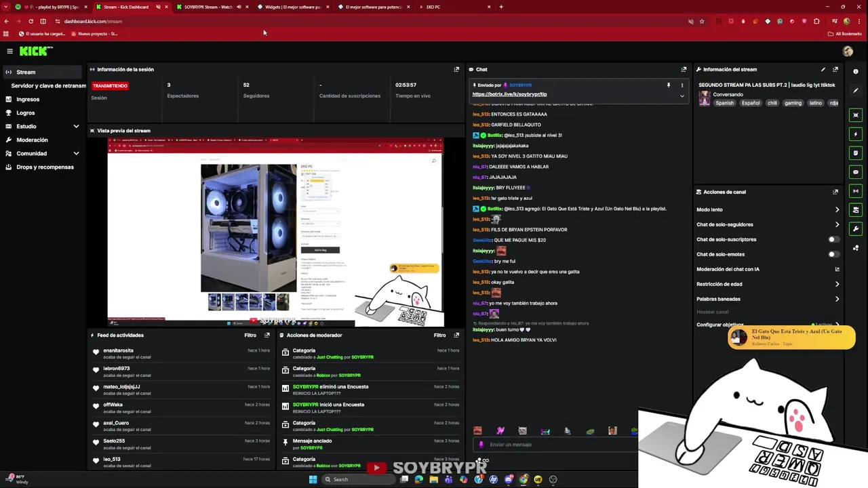Toggle the stream preview widget icon
The width and height of the screenshot is (868, 488).
(x=856, y=115)
